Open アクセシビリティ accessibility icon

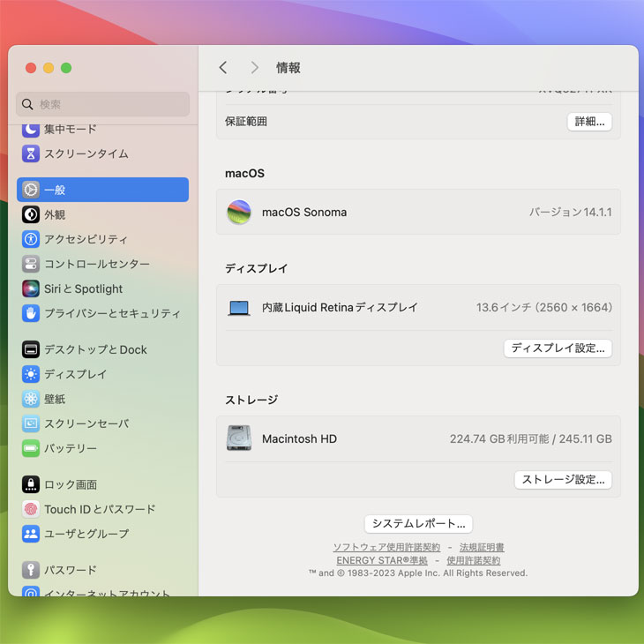[31, 239]
